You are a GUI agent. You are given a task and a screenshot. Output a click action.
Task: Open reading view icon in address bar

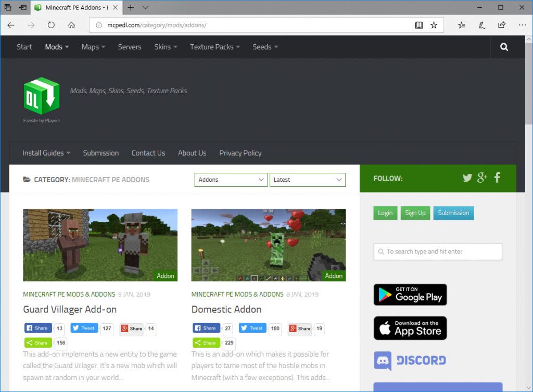click(x=419, y=25)
